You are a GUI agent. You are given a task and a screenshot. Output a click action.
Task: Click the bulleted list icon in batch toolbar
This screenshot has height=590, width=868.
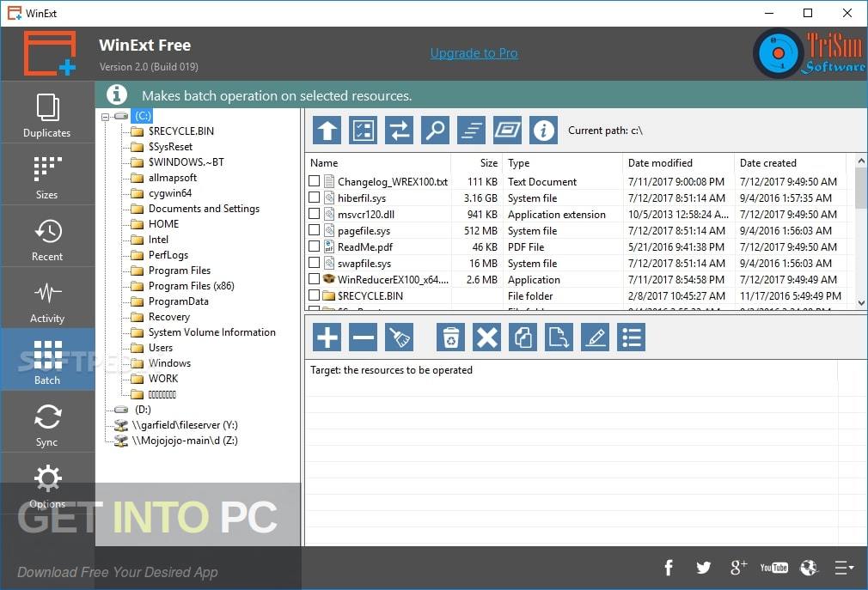pos(631,338)
